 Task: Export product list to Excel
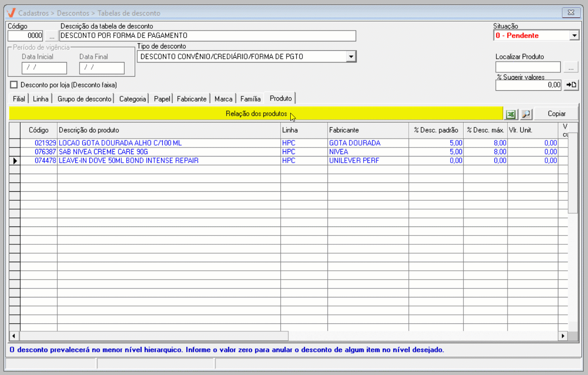(510, 114)
